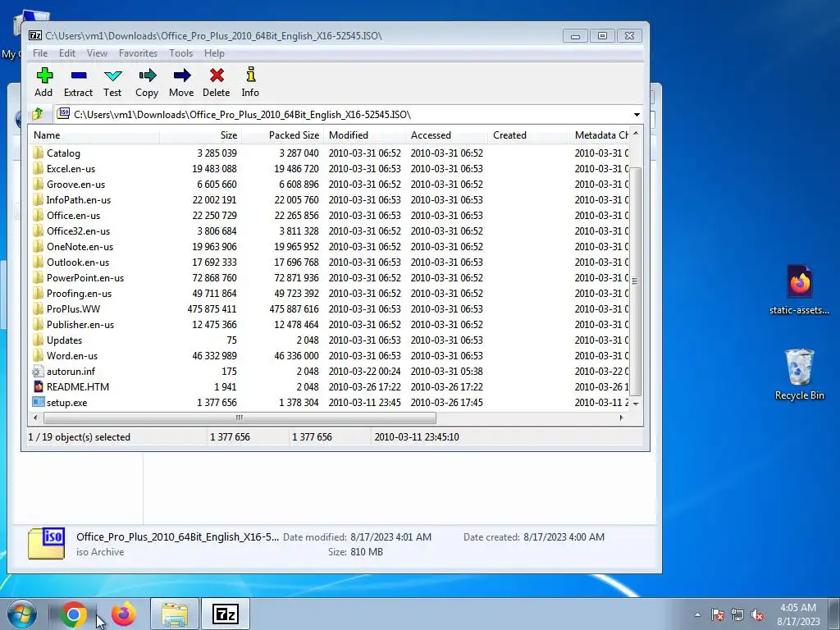Viewport: 840px width, 630px height.
Task: Click the muted volume tray icon
Action: (x=757, y=614)
